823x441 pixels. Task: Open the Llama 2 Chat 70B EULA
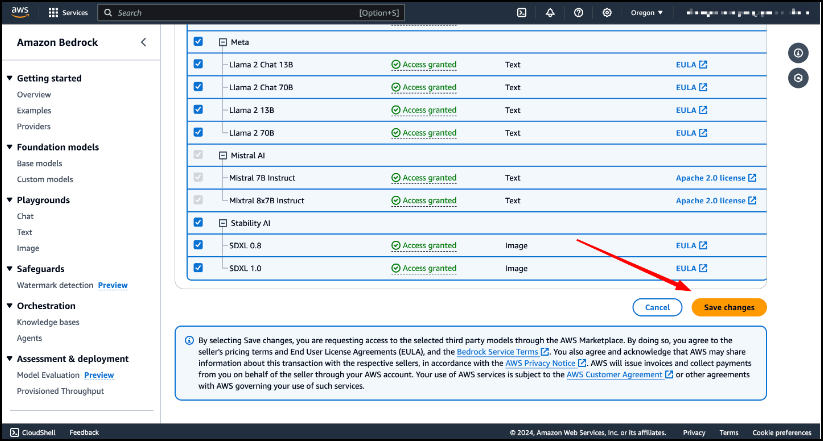coord(691,87)
